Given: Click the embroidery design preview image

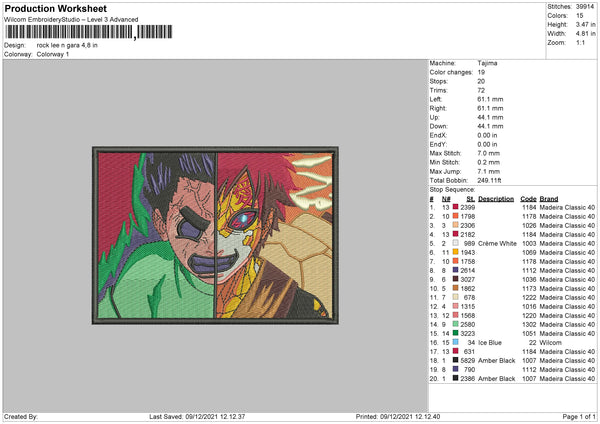Looking at the screenshot, I should click(x=215, y=235).
